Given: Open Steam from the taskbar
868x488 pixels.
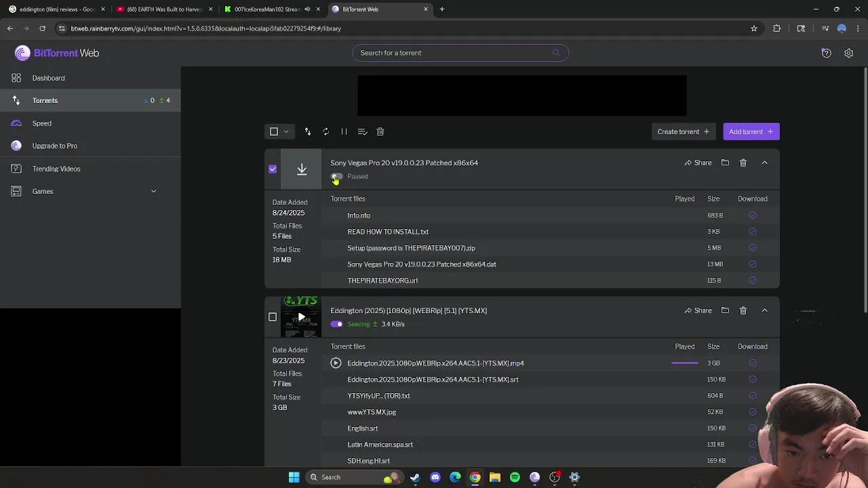Looking at the screenshot, I should [x=415, y=477].
